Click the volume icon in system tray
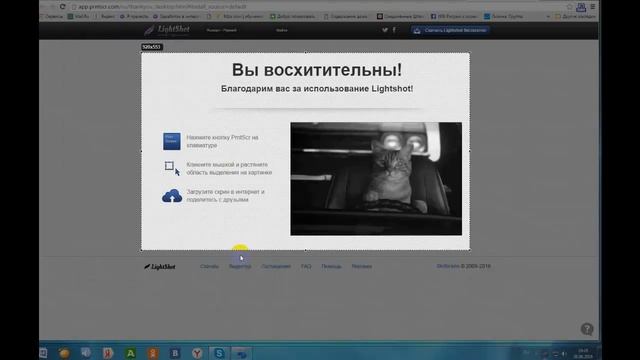The width and height of the screenshot is (640, 360). pos(564,354)
